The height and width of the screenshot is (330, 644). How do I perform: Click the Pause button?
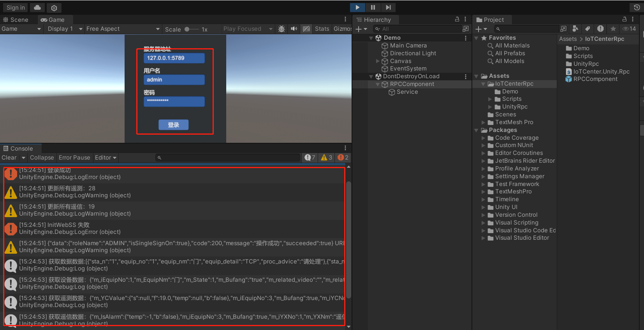(373, 7)
